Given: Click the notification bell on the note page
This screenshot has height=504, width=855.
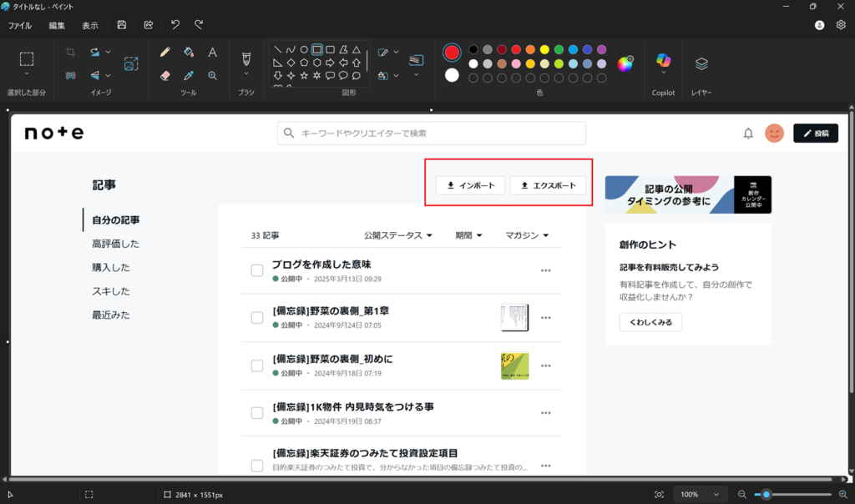Looking at the screenshot, I should (748, 134).
